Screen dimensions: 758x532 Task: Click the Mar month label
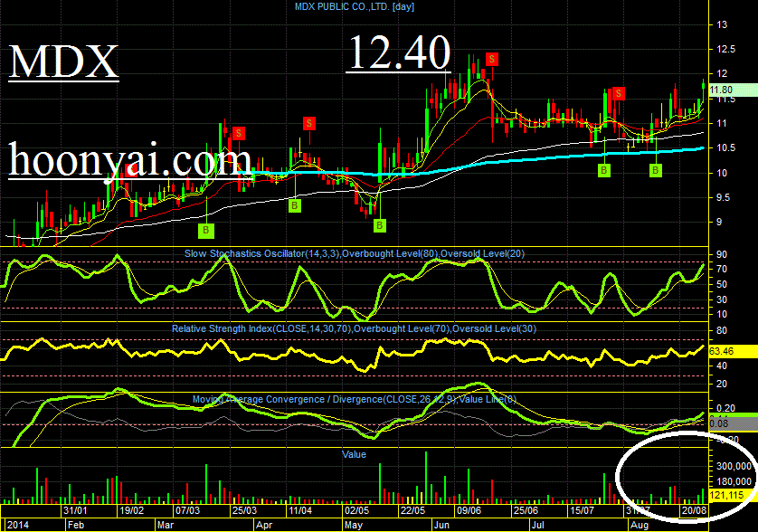point(166,526)
